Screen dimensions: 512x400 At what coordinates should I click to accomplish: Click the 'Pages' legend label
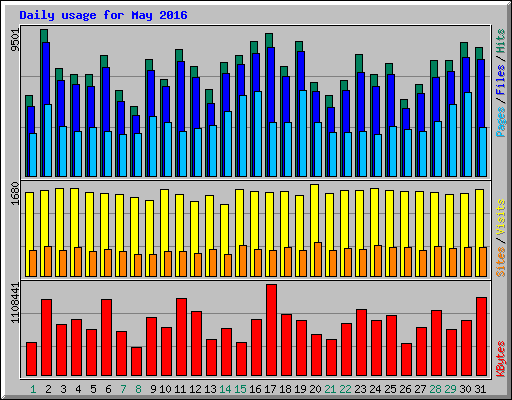coord(501,122)
